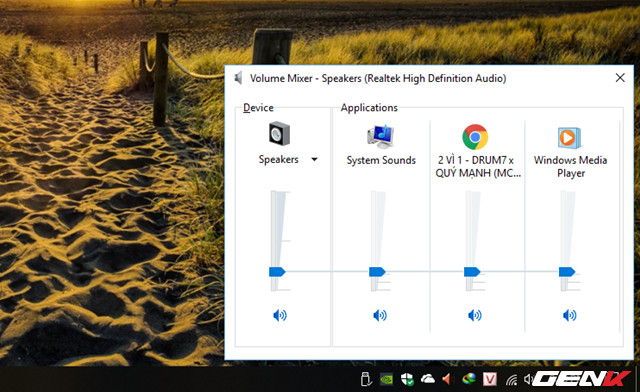The width and height of the screenshot is (640, 392).
Task: Mute Windows Media Player audio
Action: click(x=569, y=315)
